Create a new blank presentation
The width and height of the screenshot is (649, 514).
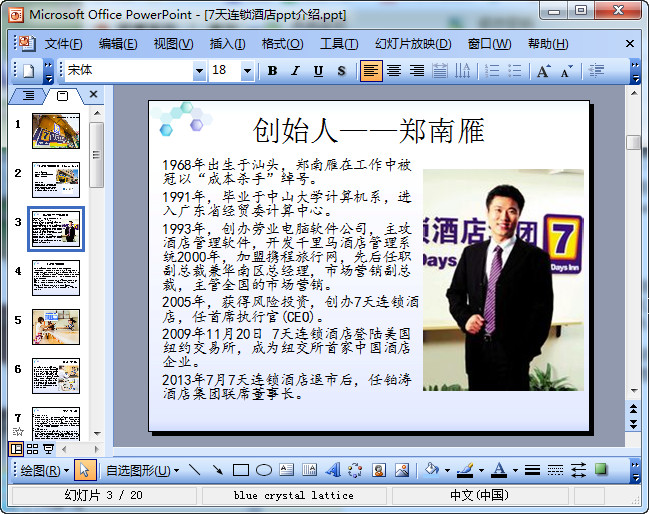29,71
